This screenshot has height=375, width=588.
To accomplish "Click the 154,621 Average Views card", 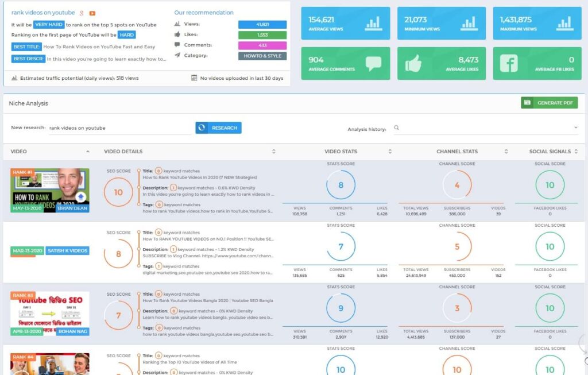I will pos(345,23).
